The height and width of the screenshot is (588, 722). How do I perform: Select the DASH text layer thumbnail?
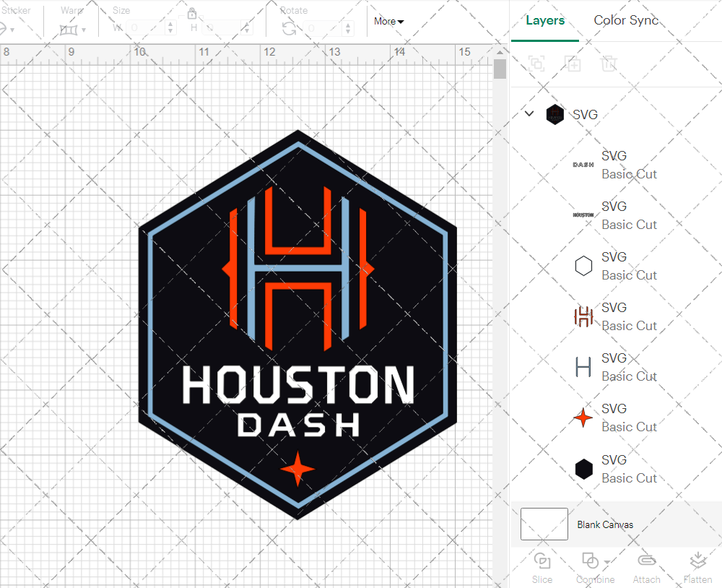tap(583, 165)
